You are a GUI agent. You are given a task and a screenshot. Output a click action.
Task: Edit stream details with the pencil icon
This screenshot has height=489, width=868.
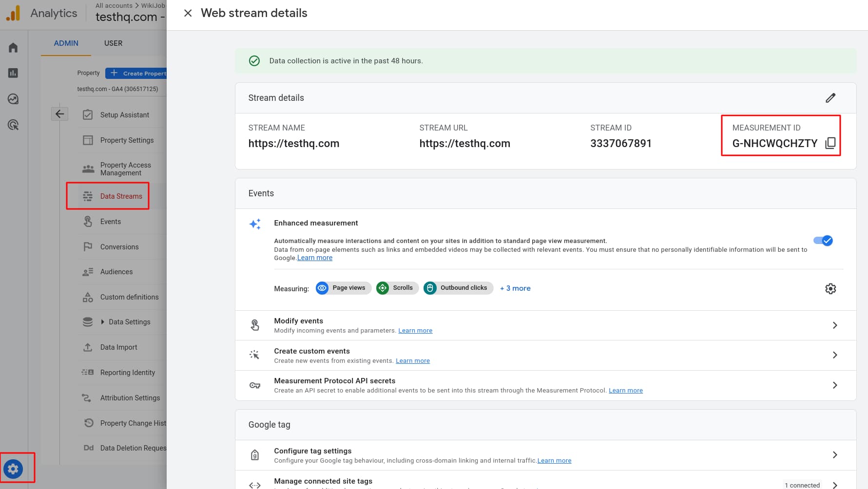point(830,97)
